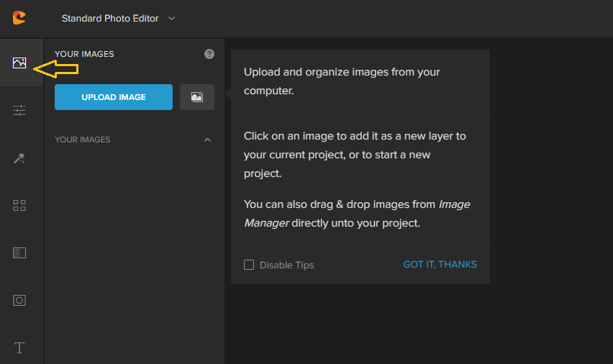This screenshot has height=364, width=613.
Task: Select the magic wand Effects tool
Action: click(19, 158)
